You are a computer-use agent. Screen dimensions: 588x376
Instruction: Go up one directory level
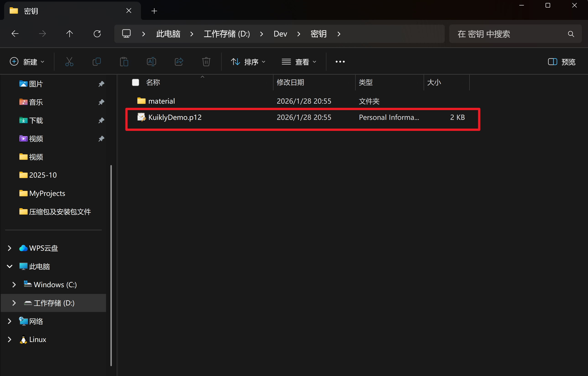tap(70, 34)
